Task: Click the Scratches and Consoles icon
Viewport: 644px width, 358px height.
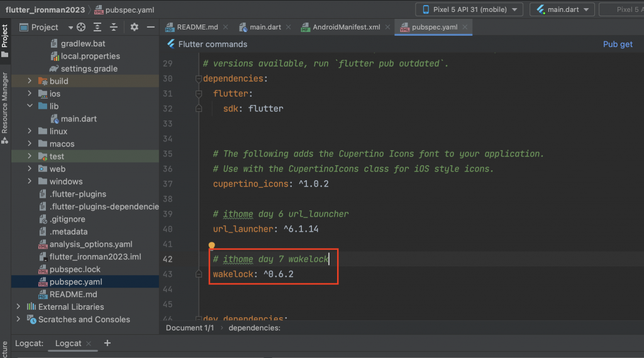Action: (31, 319)
